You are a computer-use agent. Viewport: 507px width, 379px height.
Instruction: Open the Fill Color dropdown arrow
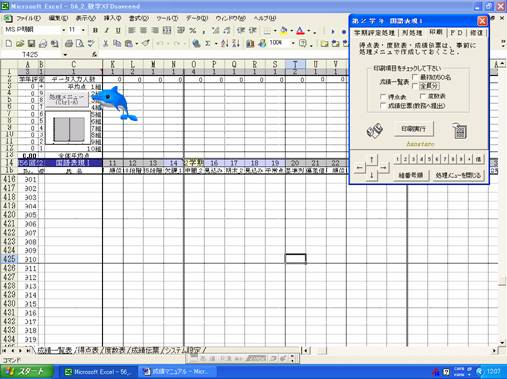tap(291, 31)
